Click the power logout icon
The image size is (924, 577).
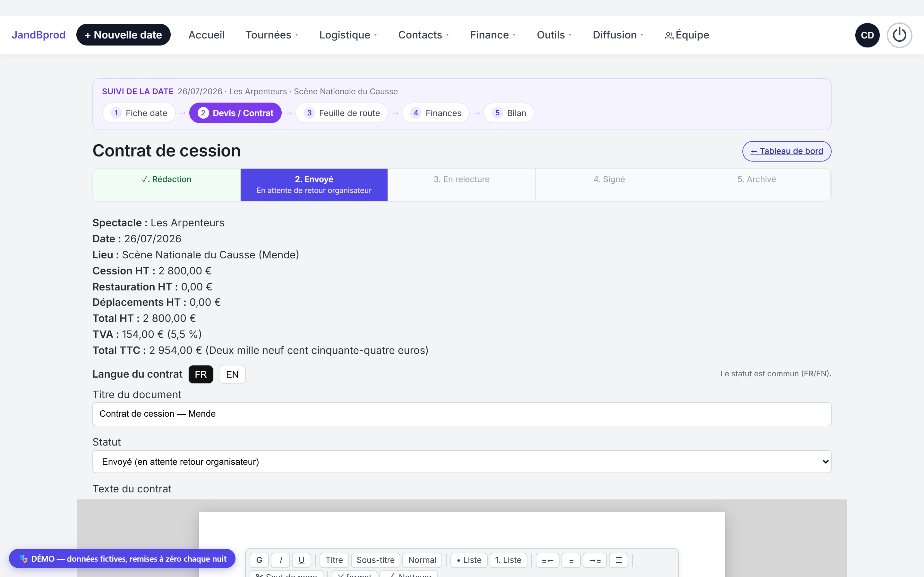pos(899,35)
